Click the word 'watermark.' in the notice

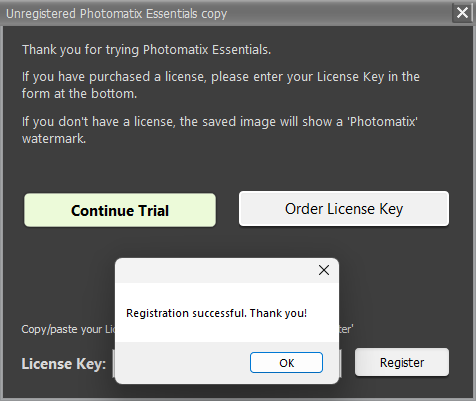(x=54, y=138)
